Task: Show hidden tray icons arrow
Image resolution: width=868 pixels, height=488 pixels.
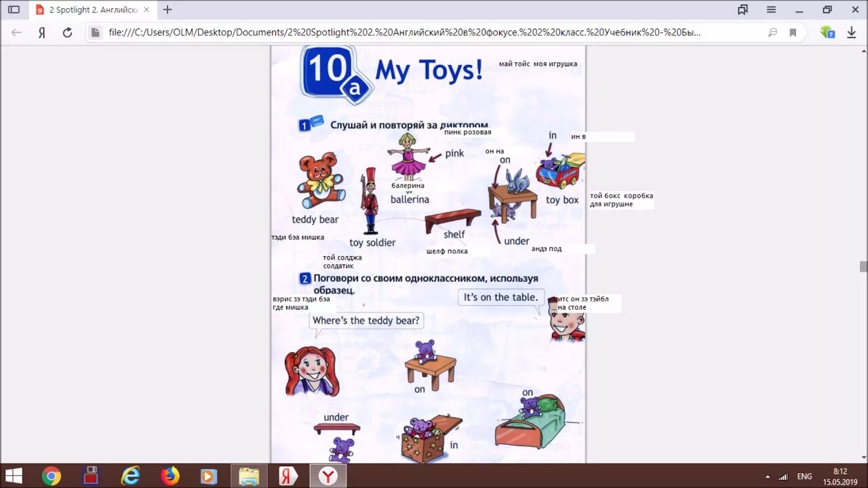Action: point(768,476)
